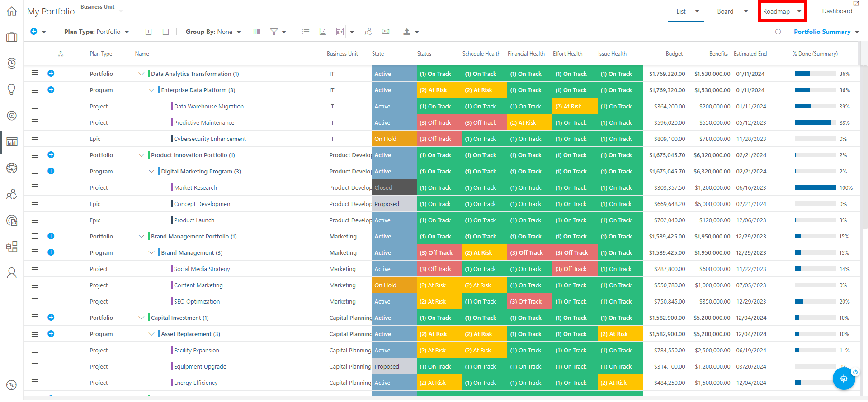This screenshot has height=402, width=868.
Task: Collapse Product Innovation Portfolio row
Action: [142, 155]
